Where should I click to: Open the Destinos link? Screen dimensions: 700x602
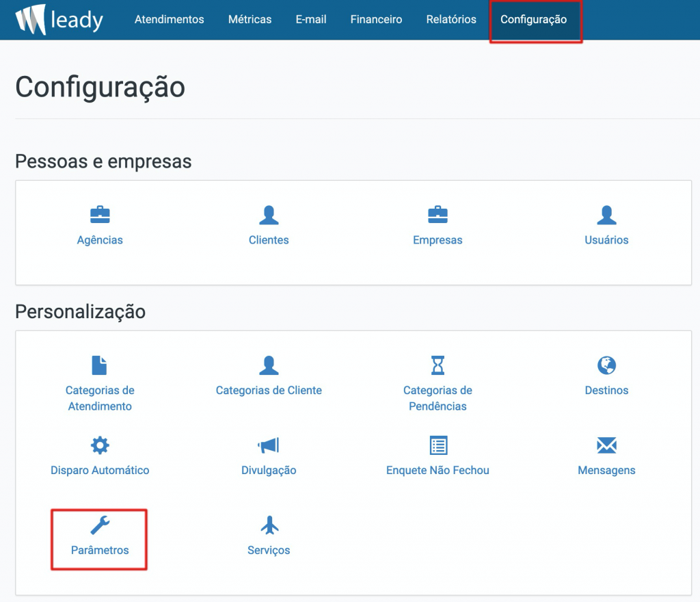607,391
